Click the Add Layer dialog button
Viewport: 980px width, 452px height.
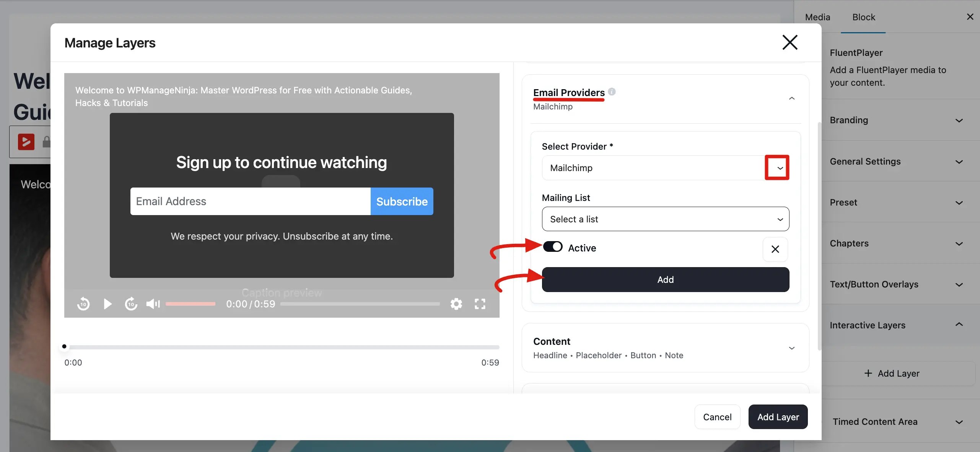(778, 417)
